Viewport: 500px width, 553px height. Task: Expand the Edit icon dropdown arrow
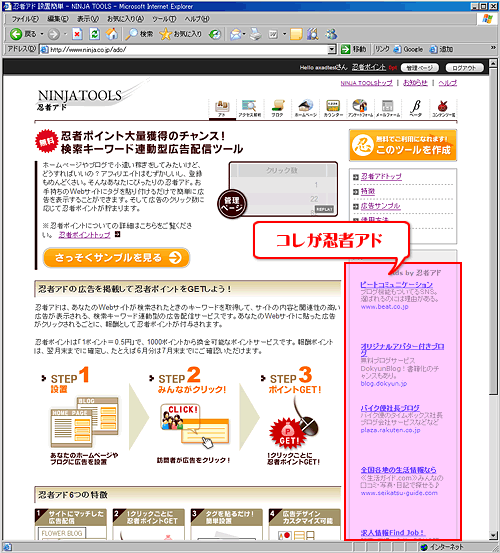[284, 34]
